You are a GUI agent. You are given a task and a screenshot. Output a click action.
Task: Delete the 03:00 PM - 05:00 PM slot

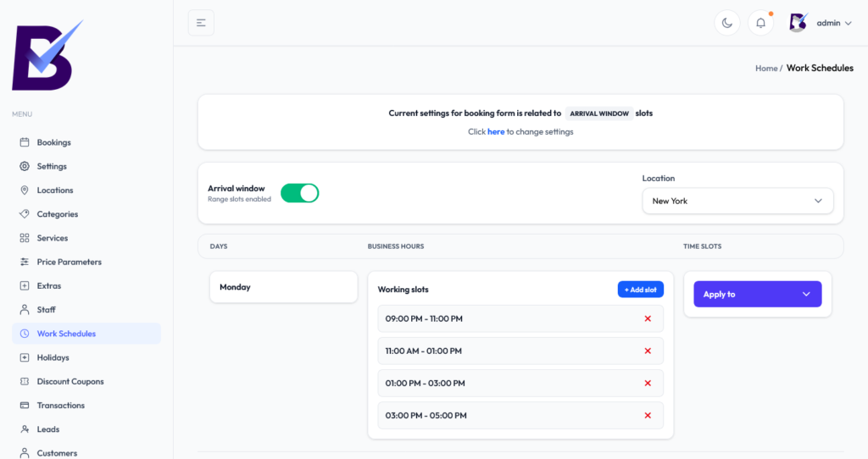coord(648,415)
